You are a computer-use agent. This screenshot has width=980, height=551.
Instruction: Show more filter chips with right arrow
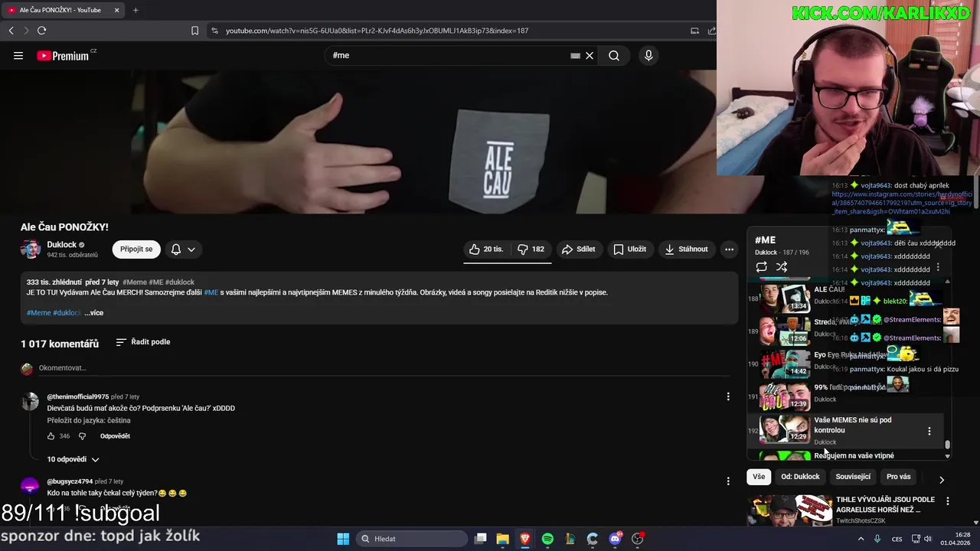click(942, 480)
